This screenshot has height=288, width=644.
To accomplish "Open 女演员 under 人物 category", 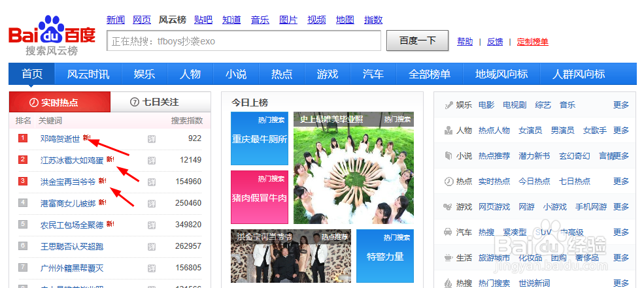I will coord(530,131).
